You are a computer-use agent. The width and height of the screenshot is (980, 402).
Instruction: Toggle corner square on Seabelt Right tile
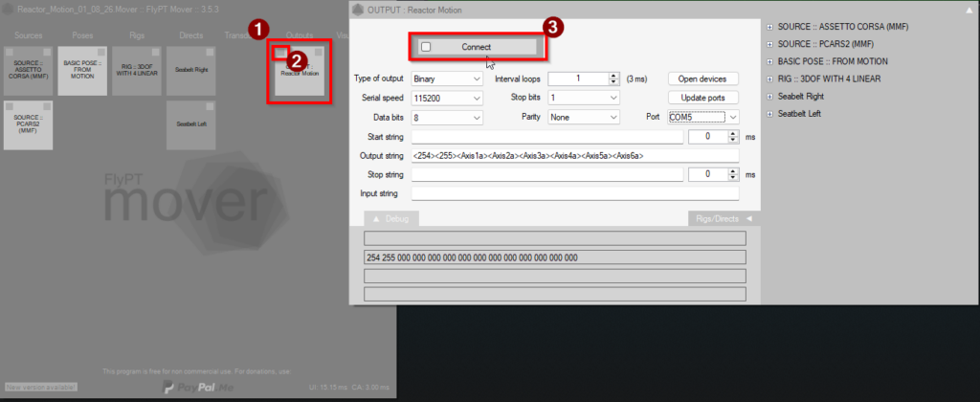211,52
